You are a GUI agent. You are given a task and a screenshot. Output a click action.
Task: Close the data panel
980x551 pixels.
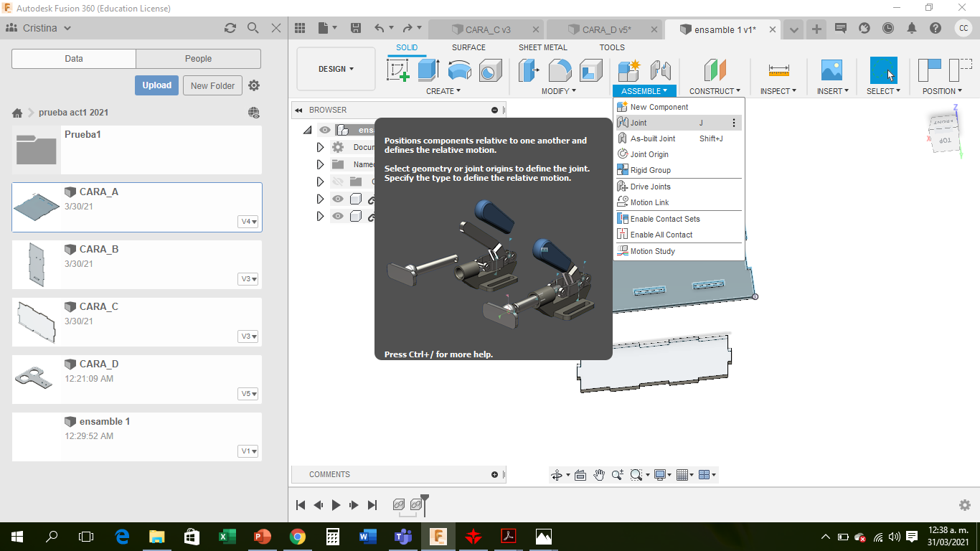pyautogui.click(x=276, y=28)
